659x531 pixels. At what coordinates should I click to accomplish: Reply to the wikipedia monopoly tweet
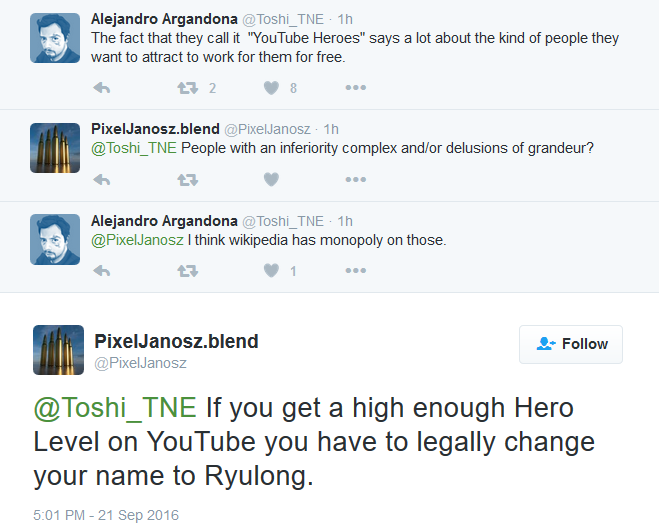101,271
